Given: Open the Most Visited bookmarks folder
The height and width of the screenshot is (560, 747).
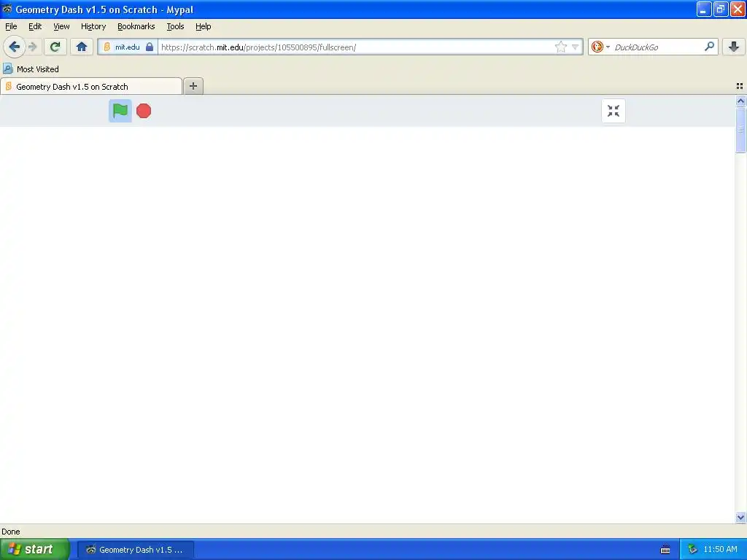Looking at the screenshot, I should coord(31,69).
